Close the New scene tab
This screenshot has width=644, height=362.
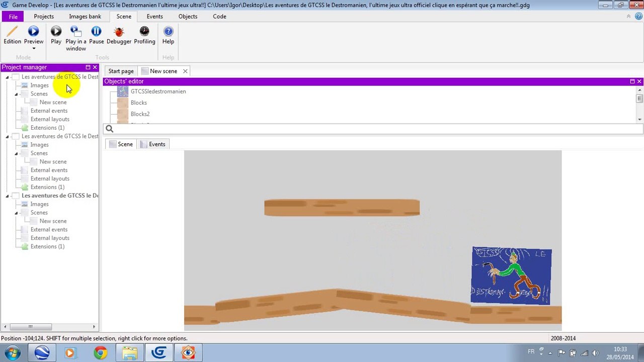(185, 71)
